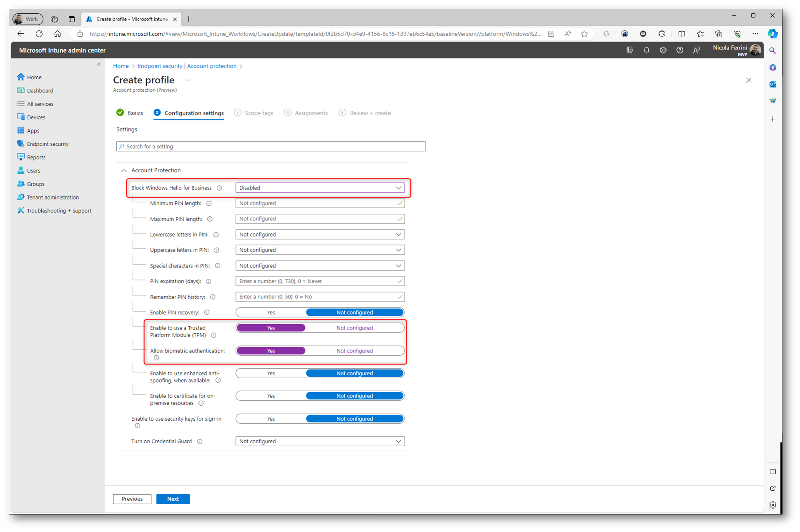
Task: Show info for Block Windows Hello for Business
Action: tap(219, 188)
